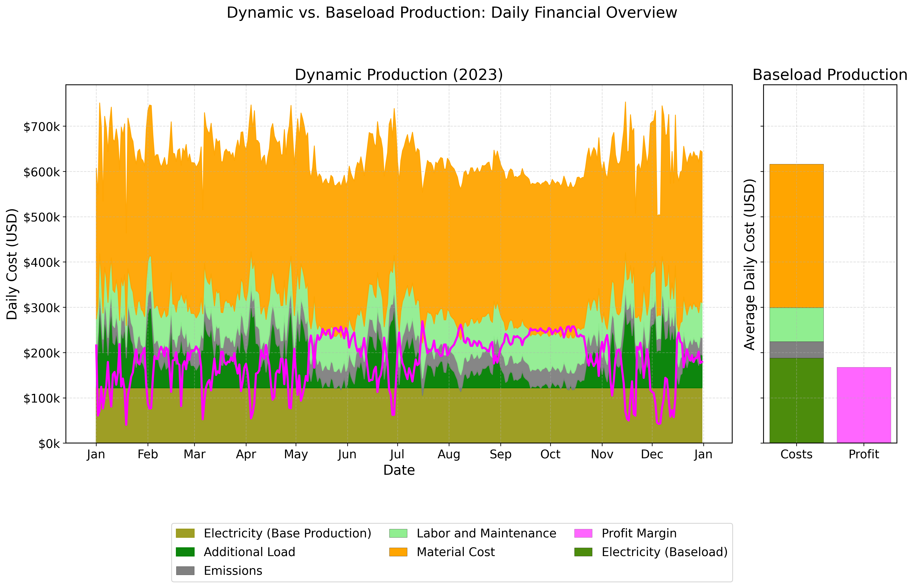Select the Profit Margin legend entry
The width and height of the screenshot is (914, 588).
pyautogui.click(x=583, y=533)
